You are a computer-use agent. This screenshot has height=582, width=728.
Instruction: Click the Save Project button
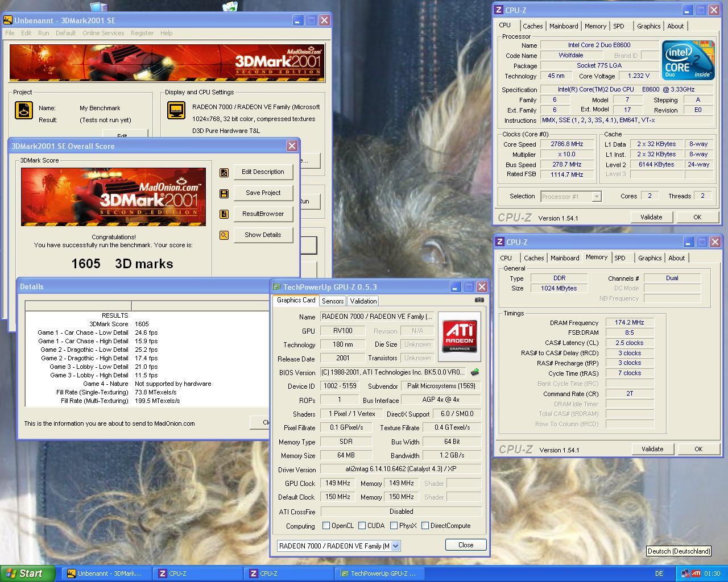263,193
